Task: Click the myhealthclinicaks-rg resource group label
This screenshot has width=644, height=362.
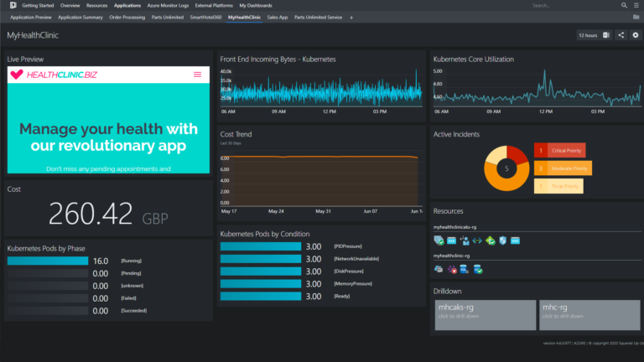Action: 454,227
